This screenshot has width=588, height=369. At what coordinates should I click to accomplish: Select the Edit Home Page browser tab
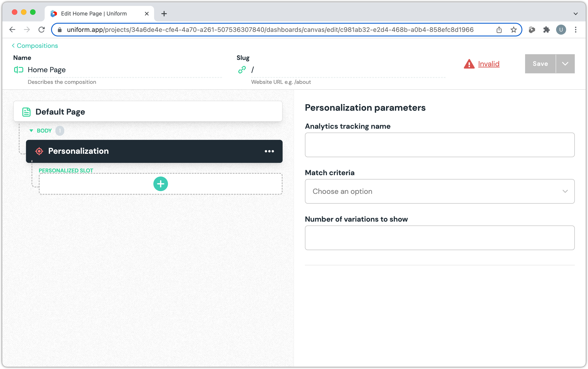point(94,14)
